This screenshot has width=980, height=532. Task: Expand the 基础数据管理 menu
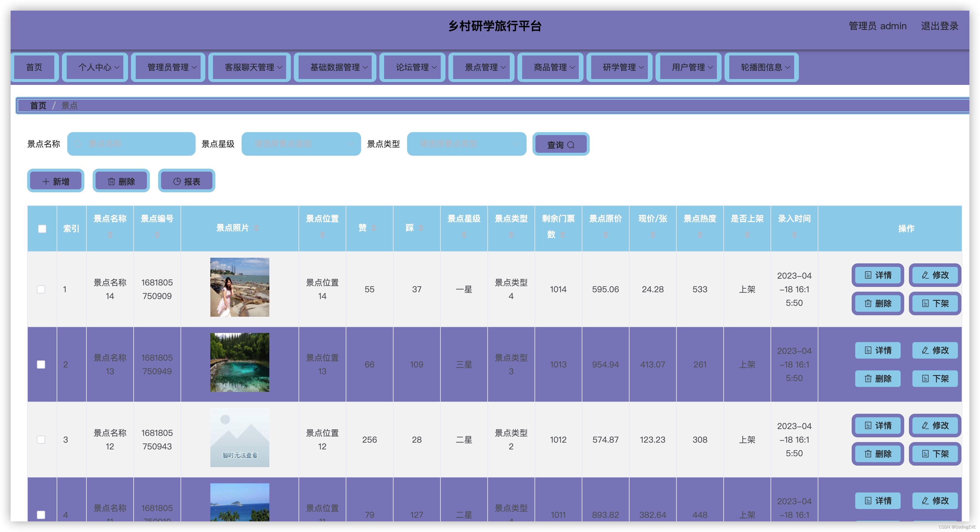click(335, 67)
